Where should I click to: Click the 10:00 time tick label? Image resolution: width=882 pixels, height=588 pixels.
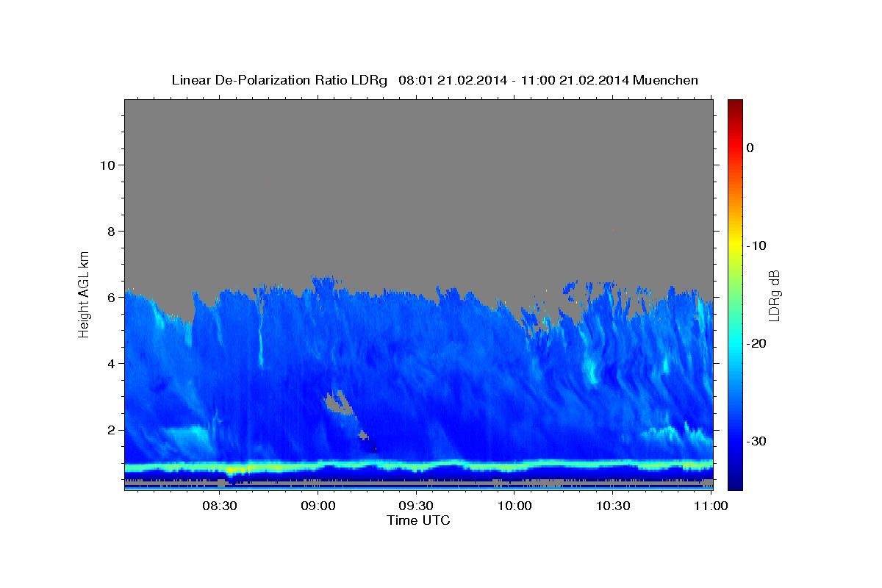click(514, 506)
